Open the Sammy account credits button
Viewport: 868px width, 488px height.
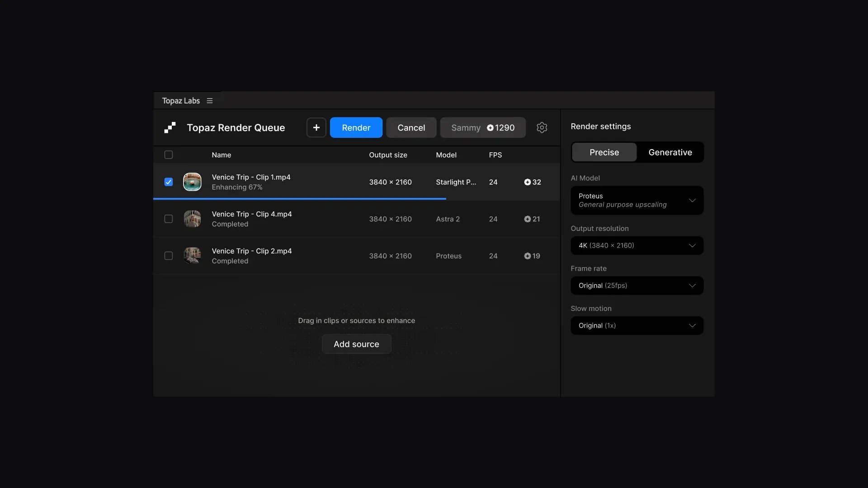(483, 128)
